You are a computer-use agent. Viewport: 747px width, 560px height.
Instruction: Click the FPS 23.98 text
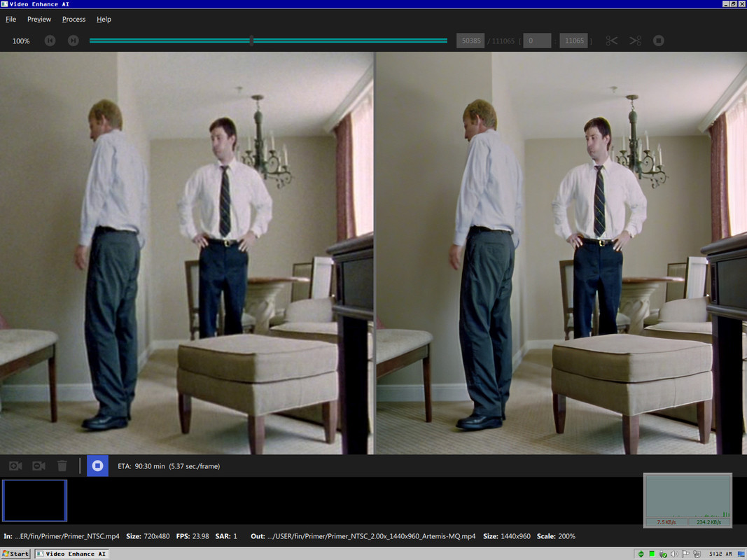193,536
